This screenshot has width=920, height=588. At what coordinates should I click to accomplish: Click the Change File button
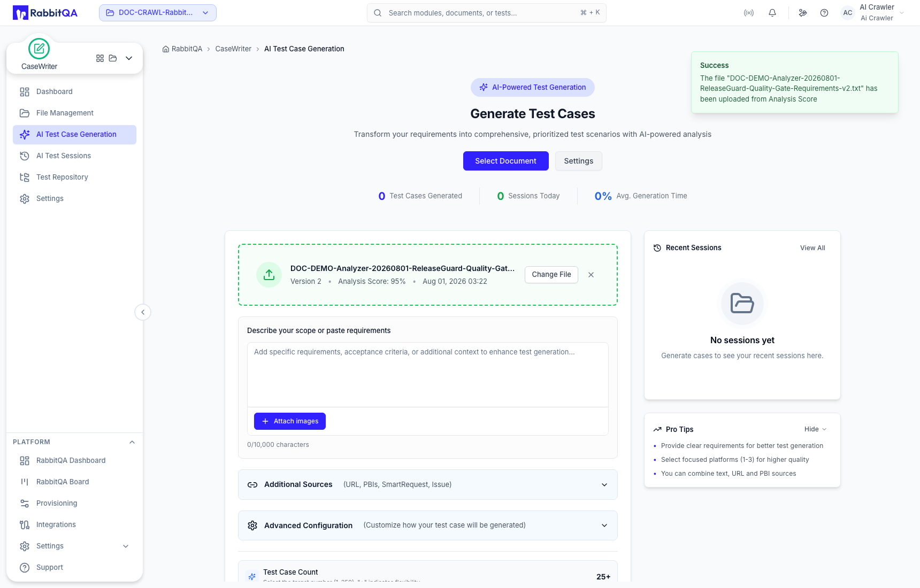pyautogui.click(x=551, y=275)
